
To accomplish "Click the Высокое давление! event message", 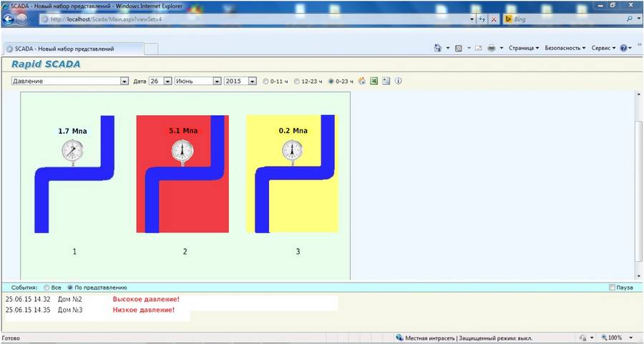I will (x=145, y=299).
